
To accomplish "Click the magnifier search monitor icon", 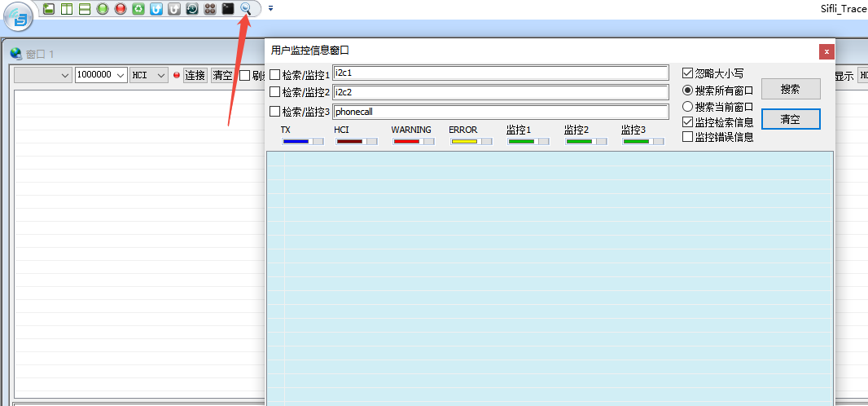I will 245,8.
